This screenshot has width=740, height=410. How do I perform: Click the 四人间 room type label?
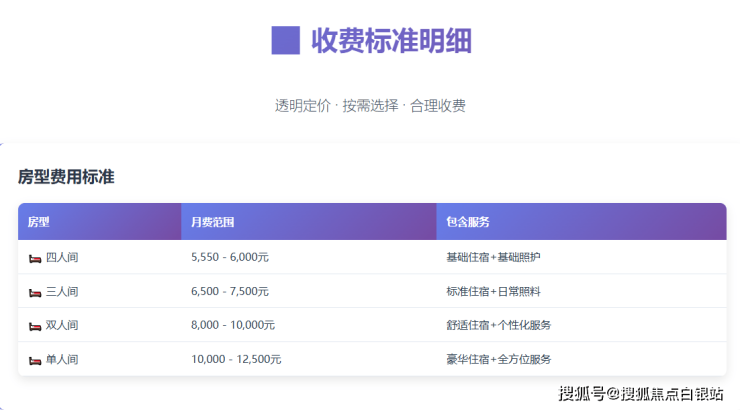(x=62, y=258)
